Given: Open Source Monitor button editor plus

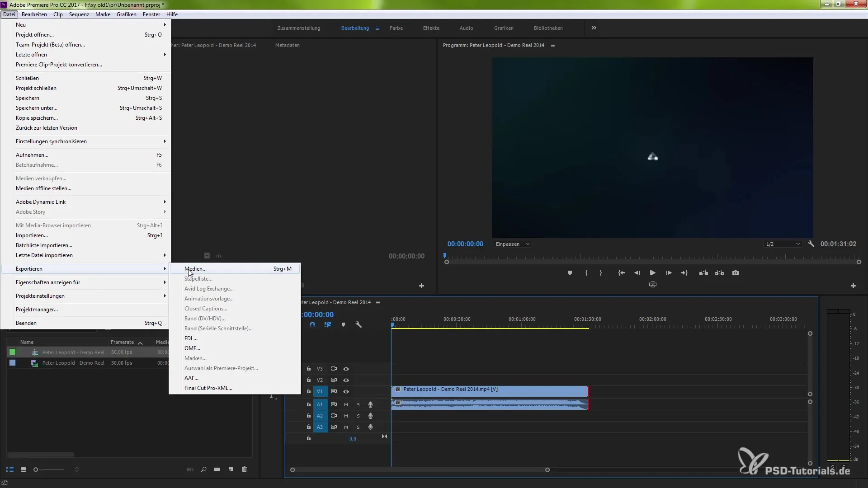Looking at the screenshot, I should click(x=421, y=286).
